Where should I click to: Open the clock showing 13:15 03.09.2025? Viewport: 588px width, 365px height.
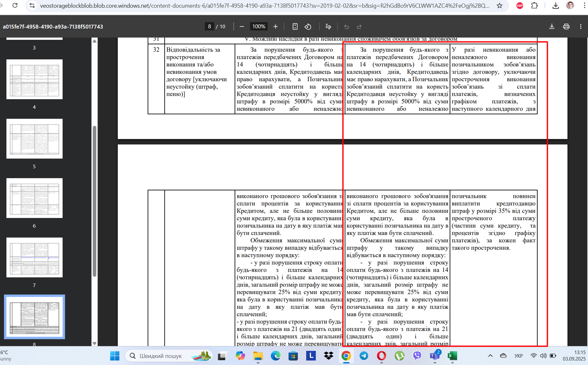point(574,356)
